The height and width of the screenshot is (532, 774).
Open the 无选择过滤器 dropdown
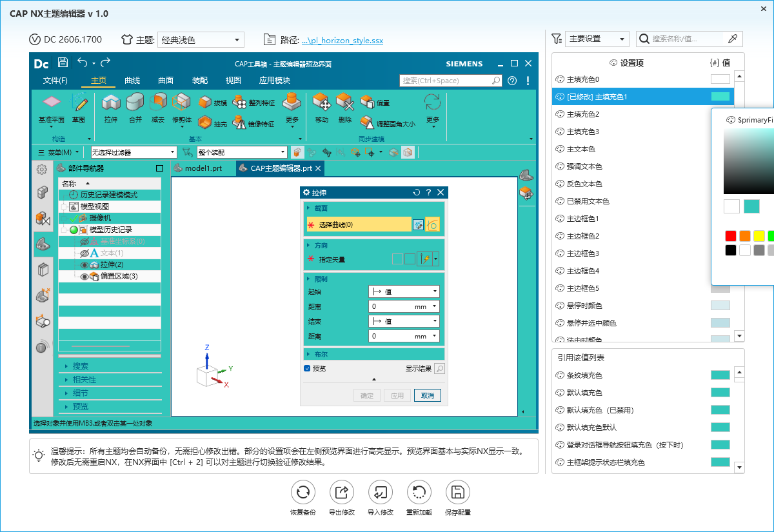pyautogui.click(x=134, y=152)
